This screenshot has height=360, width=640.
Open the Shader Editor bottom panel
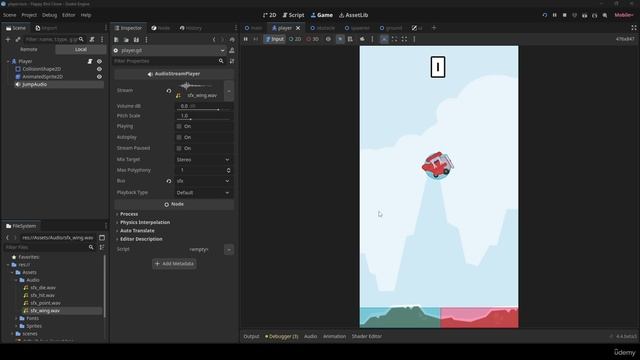click(367, 336)
